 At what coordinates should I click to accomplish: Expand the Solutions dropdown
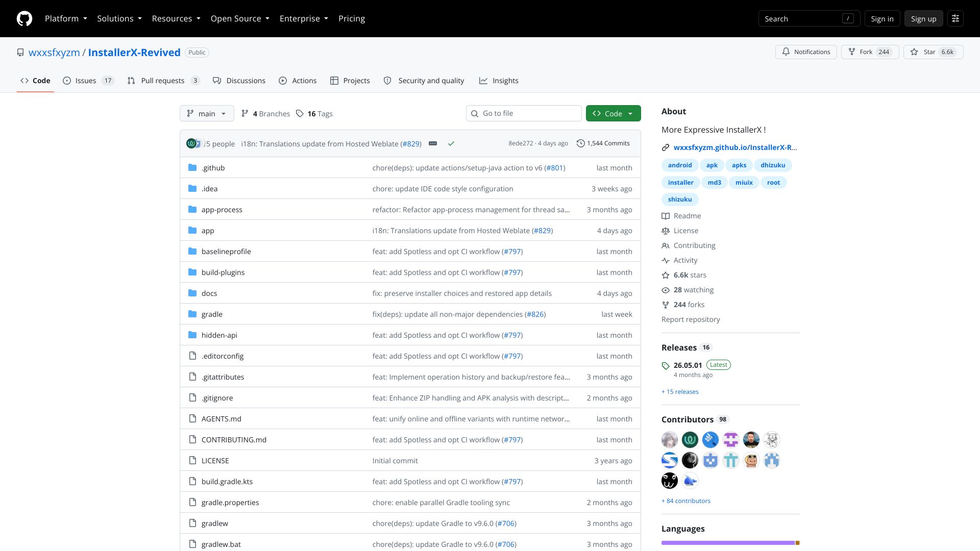[119, 19]
